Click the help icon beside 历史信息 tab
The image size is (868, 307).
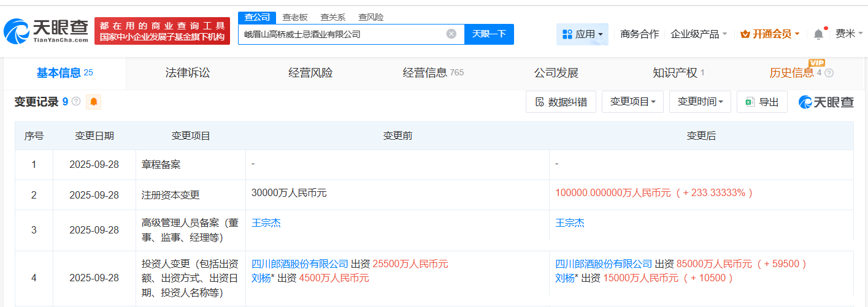(x=829, y=74)
